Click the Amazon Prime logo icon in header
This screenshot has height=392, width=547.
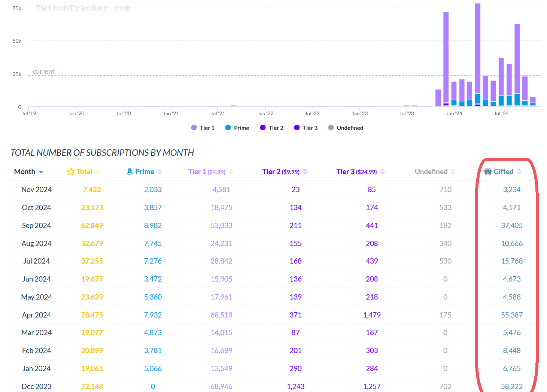[x=130, y=171]
